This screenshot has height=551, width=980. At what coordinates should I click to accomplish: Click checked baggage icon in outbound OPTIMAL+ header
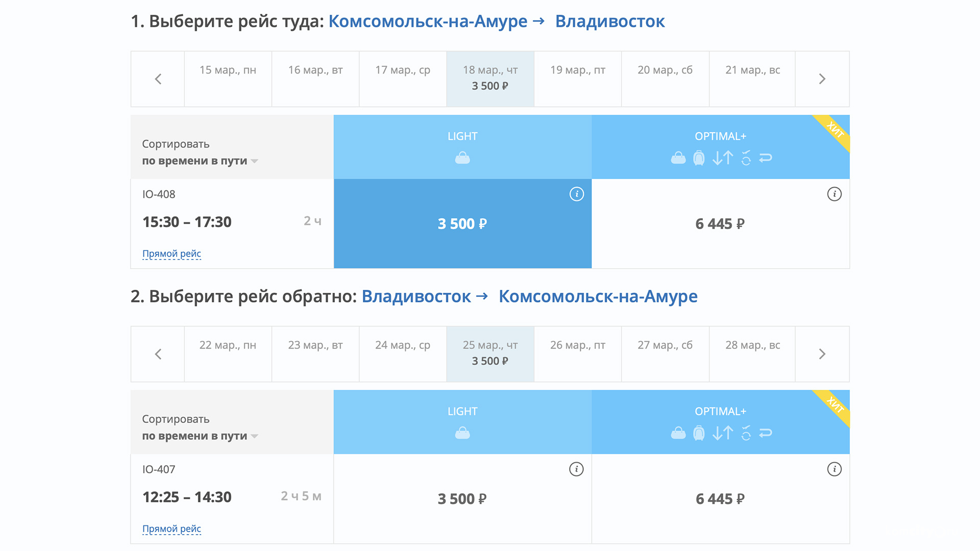[x=699, y=158]
